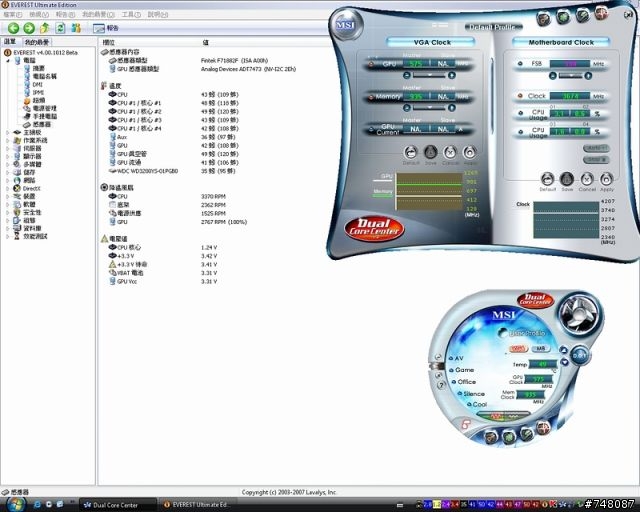The width and height of the screenshot is (640, 512).
Task: Click close icon of Dual Core Center panel
Action: [x=629, y=14]
